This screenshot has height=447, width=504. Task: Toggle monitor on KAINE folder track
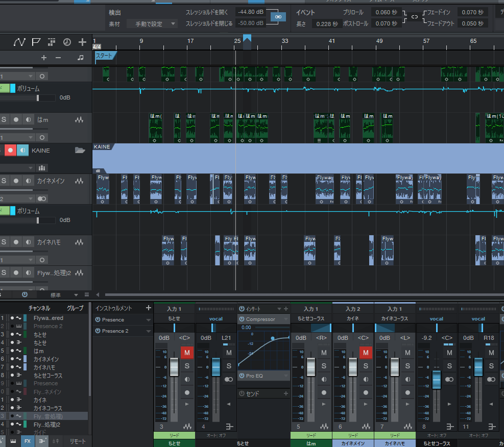22,151
